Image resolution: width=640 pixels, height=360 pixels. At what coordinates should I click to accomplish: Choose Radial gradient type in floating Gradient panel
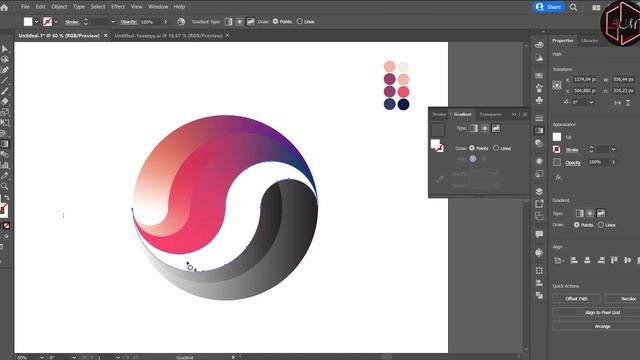[x=485, y=129]
